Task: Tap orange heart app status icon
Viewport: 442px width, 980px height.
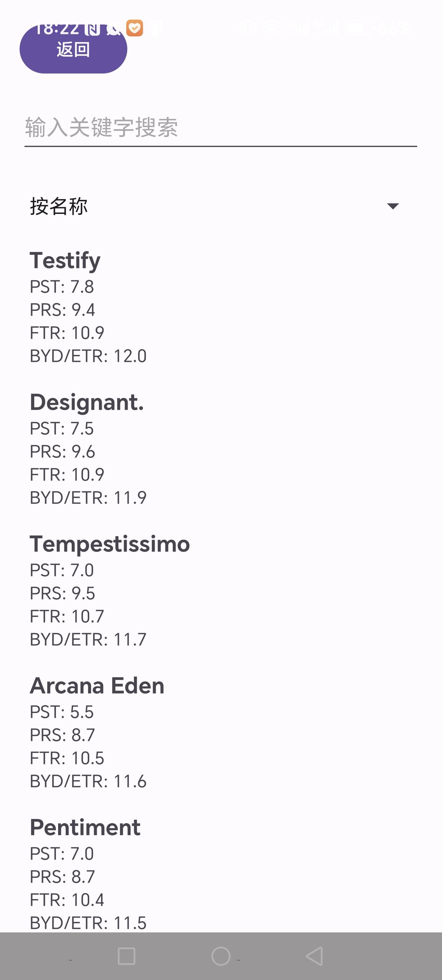Action: [135, 28]
